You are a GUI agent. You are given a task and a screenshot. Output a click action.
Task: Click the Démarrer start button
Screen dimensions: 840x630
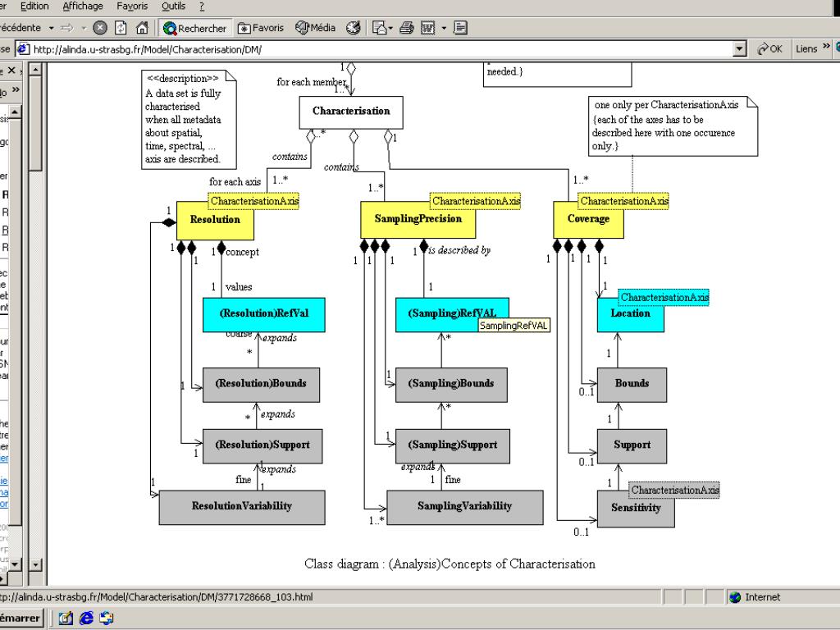point(20,619)
